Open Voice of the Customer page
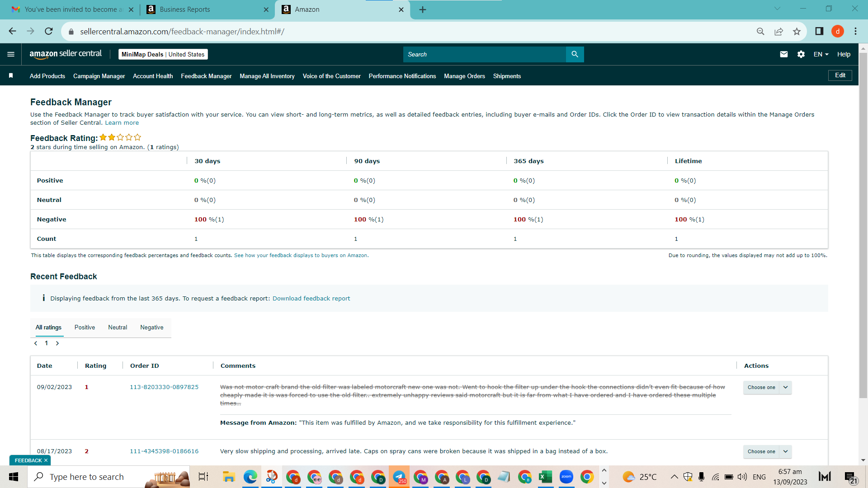This screenshot has width=868, height=488. pos(332,76)
